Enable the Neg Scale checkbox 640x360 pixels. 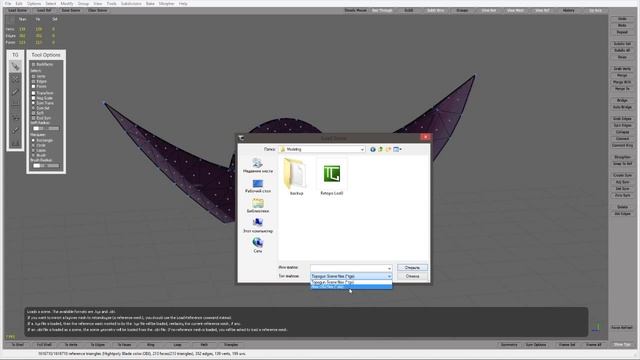[x=33, y=98]
